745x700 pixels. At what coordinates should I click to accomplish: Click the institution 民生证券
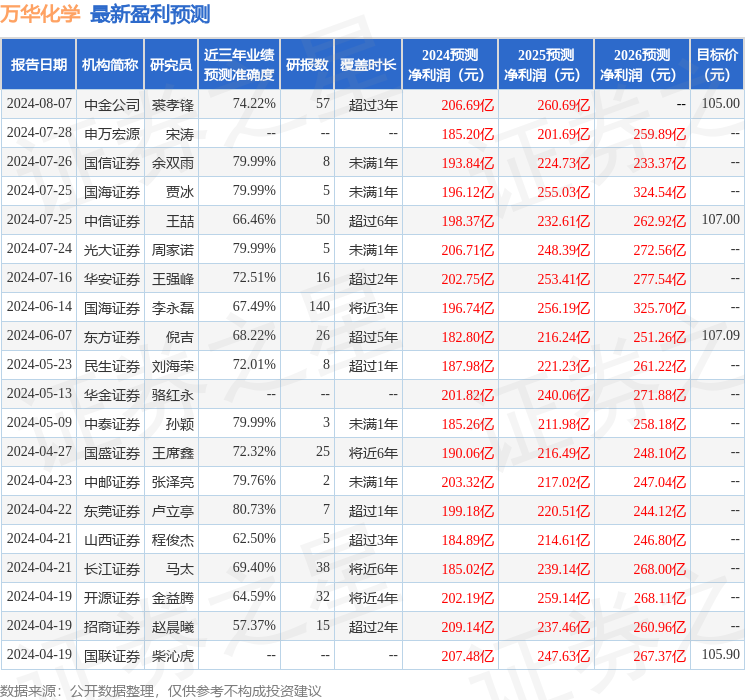112,366
